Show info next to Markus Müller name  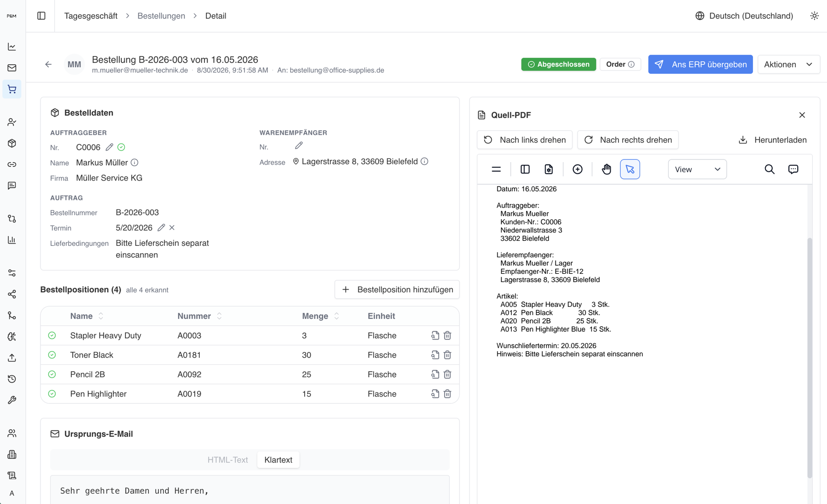click(x=135, y=162)
